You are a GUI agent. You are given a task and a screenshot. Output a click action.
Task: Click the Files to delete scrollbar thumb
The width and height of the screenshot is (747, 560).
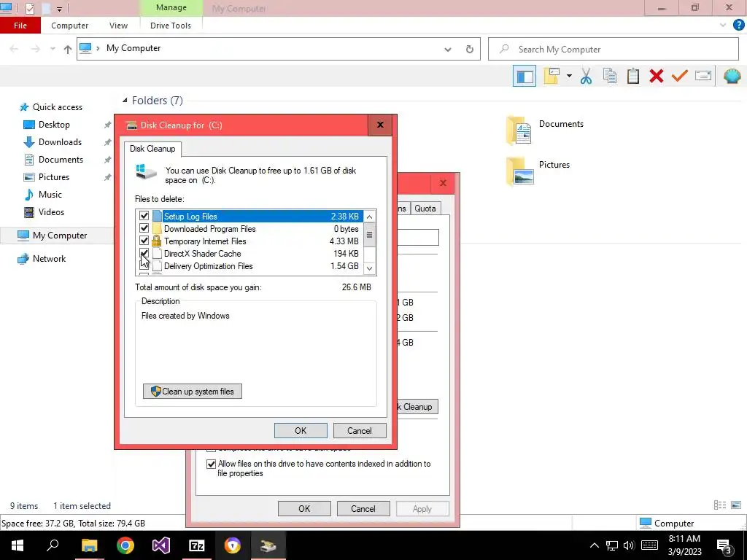coord(370,235)
